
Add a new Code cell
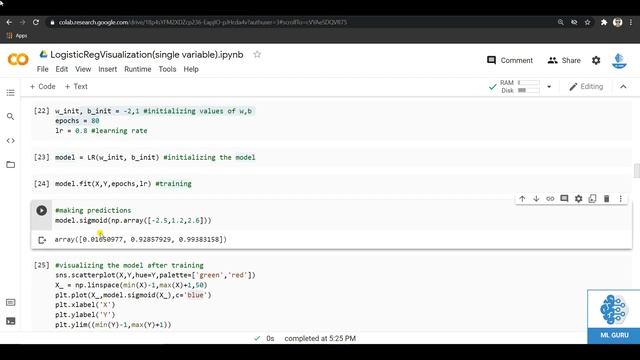tap(42, 87)
